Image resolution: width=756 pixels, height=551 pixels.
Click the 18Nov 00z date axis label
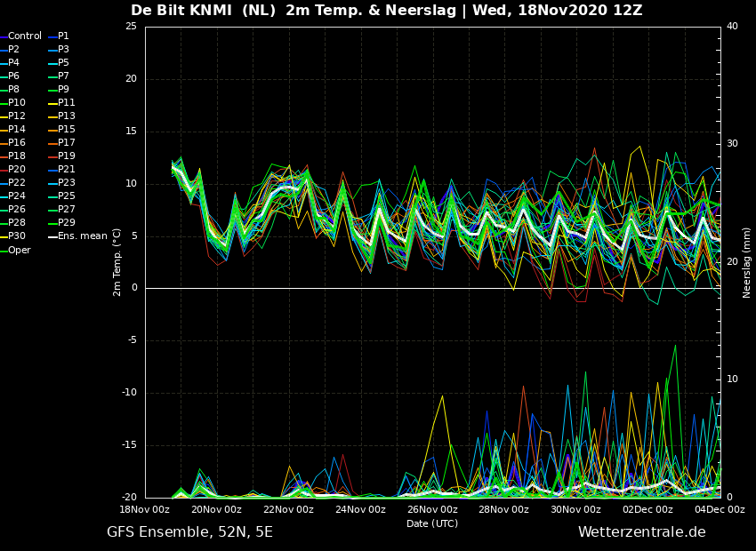pos(145,509)
